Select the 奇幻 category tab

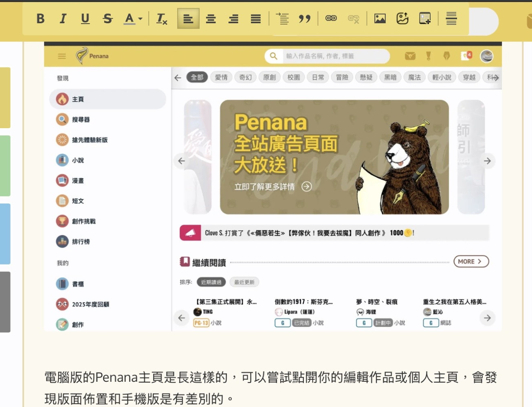click(x=245, y=77)
